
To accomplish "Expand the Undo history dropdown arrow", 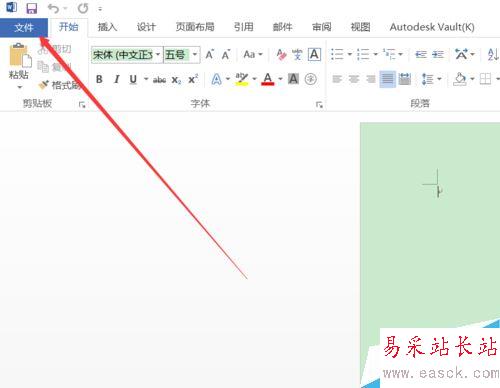I will click(65, 8).
